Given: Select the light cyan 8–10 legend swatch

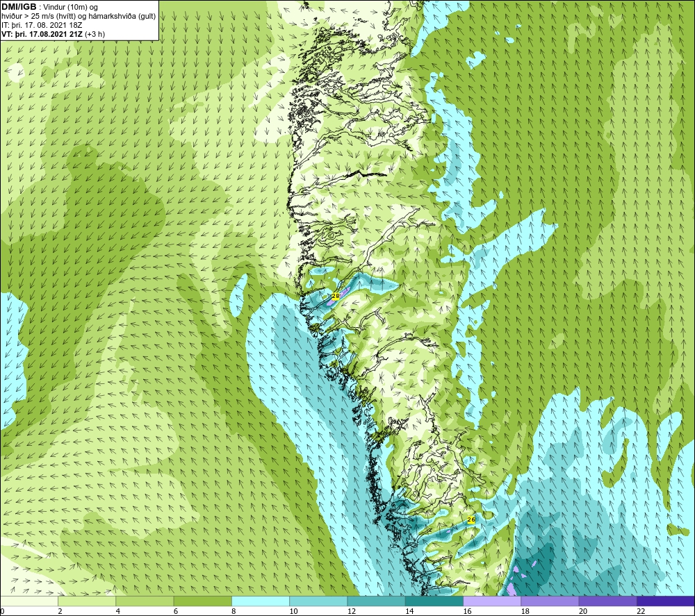Looking at the screenshot, I should click(x=261, y=601).
